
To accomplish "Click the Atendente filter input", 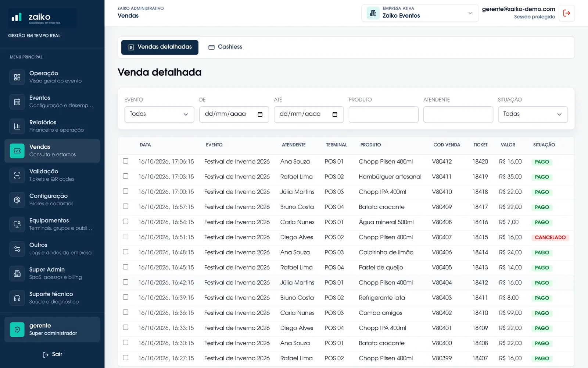I will 458,114.
